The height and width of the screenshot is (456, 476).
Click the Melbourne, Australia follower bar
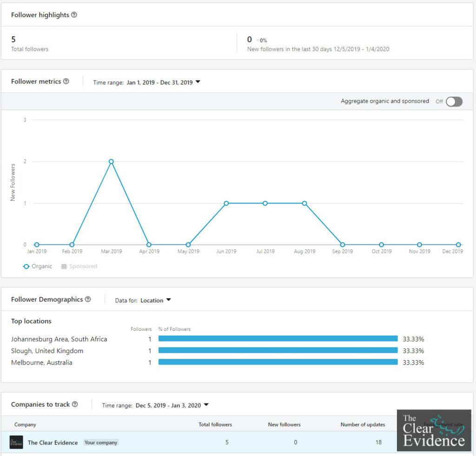click(x=278, y=362)
